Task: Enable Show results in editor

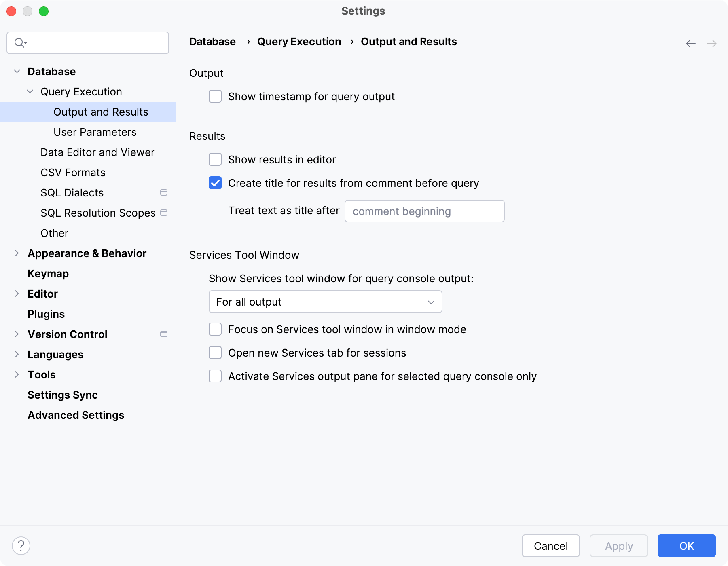Action: [215, 159]
